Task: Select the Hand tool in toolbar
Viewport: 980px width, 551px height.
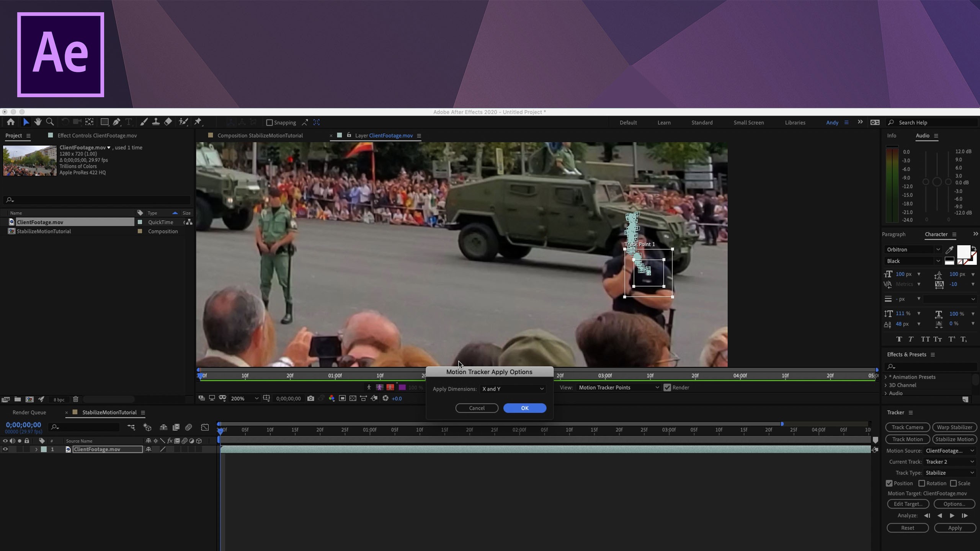Action: click(x=38, y=122)
